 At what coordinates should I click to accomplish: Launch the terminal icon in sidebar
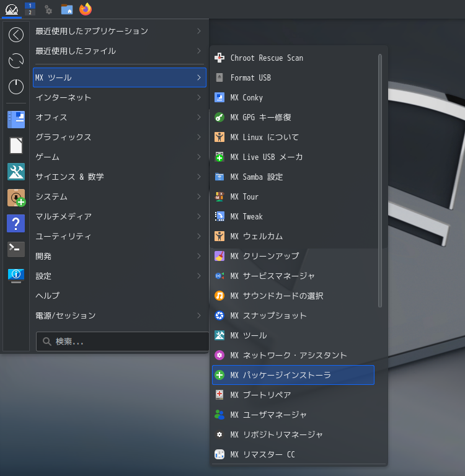tap(16, 249)
